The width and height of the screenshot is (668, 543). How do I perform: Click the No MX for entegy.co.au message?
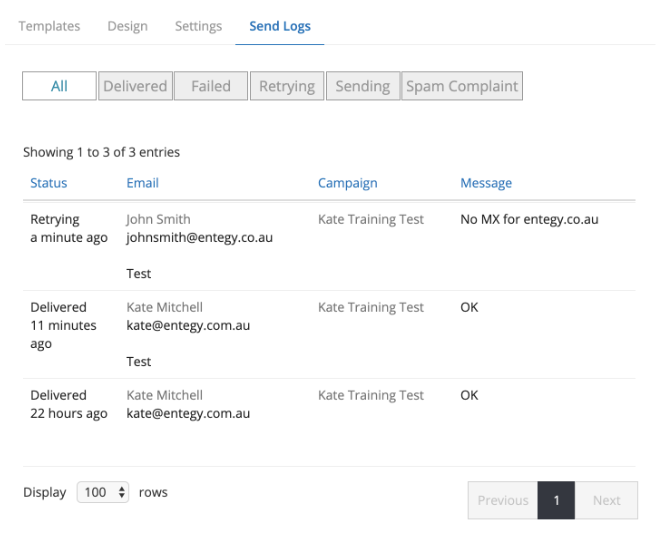(x=530, y=219)
